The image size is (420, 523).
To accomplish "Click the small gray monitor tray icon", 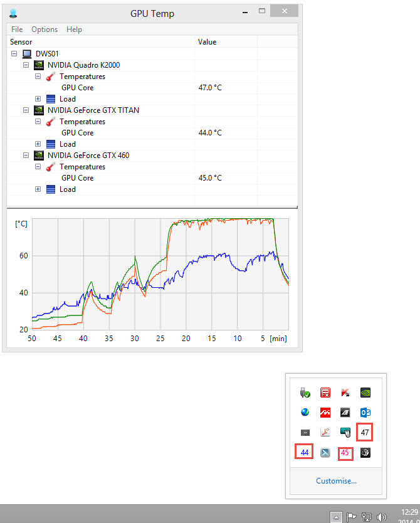I will 305,433.
